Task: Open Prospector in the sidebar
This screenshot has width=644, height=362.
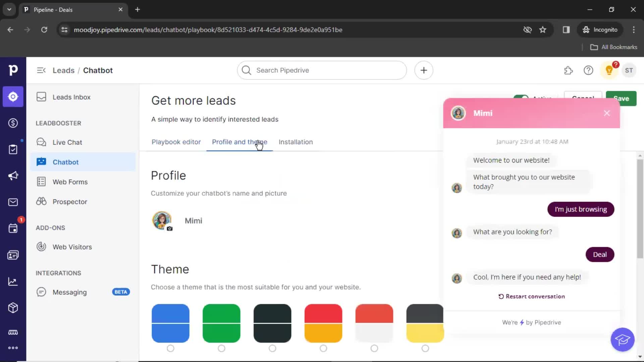Action: 83,202
